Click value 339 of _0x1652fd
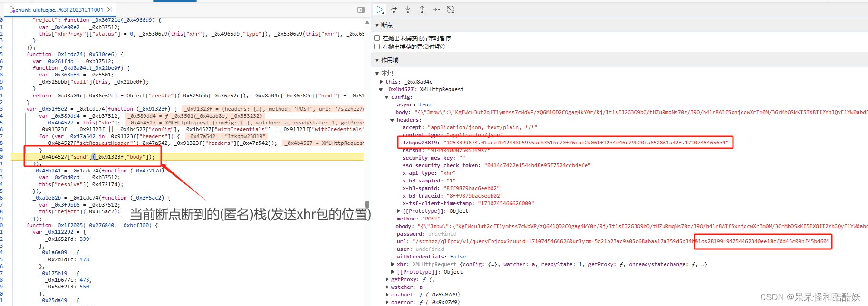The image size is (868, 306). click(x=84, y=239)
